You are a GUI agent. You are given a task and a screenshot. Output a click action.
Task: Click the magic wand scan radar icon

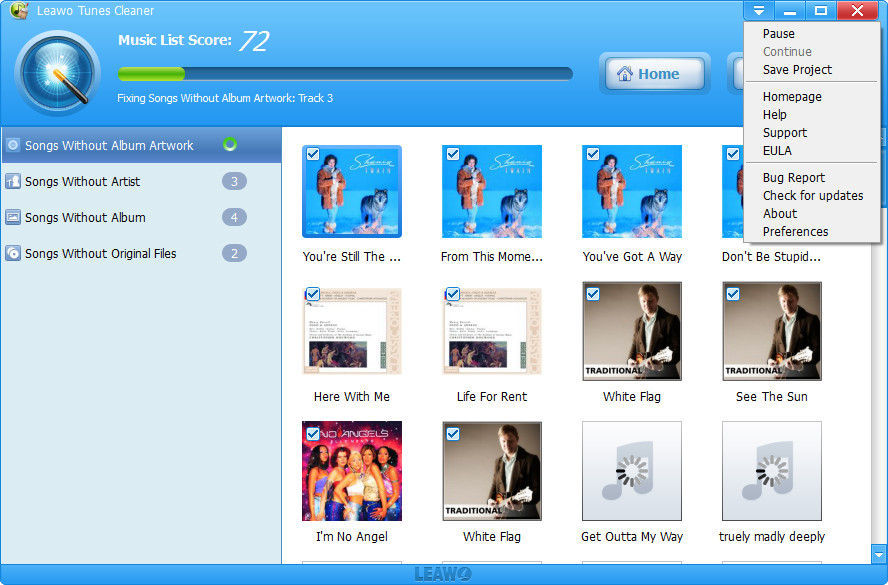pos(57,74)
